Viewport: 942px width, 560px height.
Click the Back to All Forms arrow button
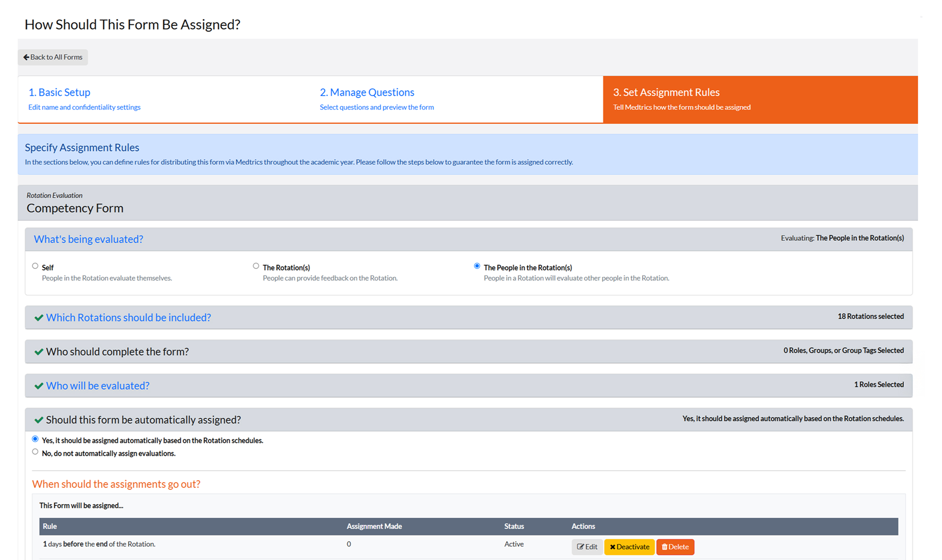[x=53, y=57]
